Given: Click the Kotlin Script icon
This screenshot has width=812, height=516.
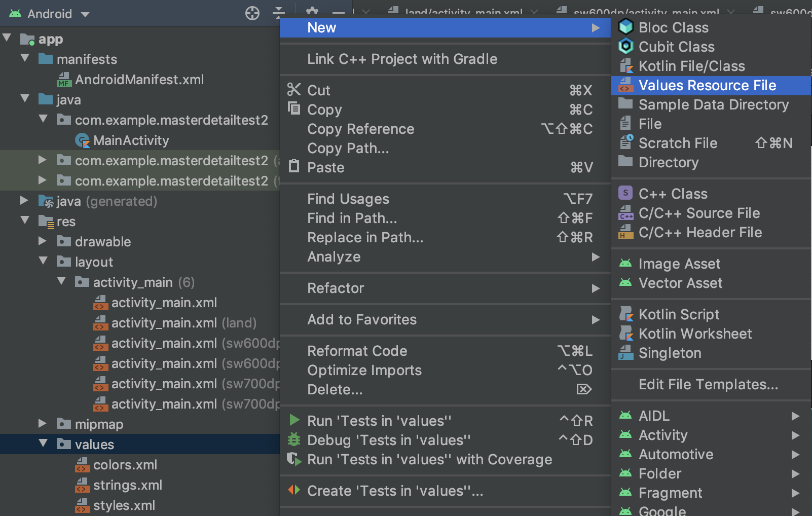Looking at the screenshot, I should pyautogui.click(x=626, y=314).
